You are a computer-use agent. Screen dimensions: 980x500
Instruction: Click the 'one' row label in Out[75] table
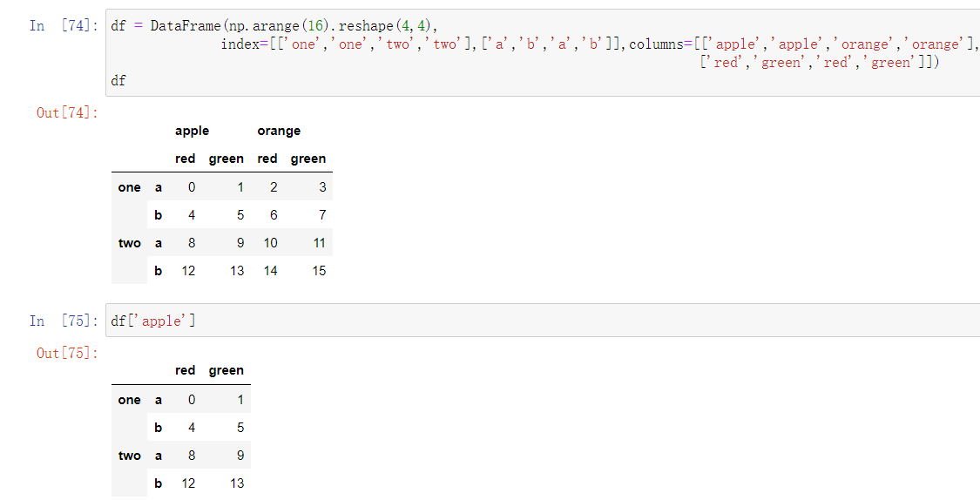(x=130, y=400)
